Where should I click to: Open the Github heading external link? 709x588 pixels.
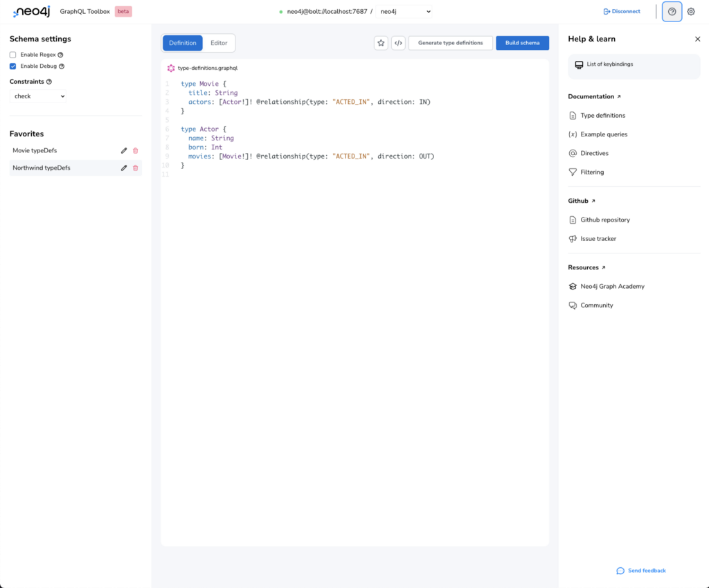(x=582, y=201)
